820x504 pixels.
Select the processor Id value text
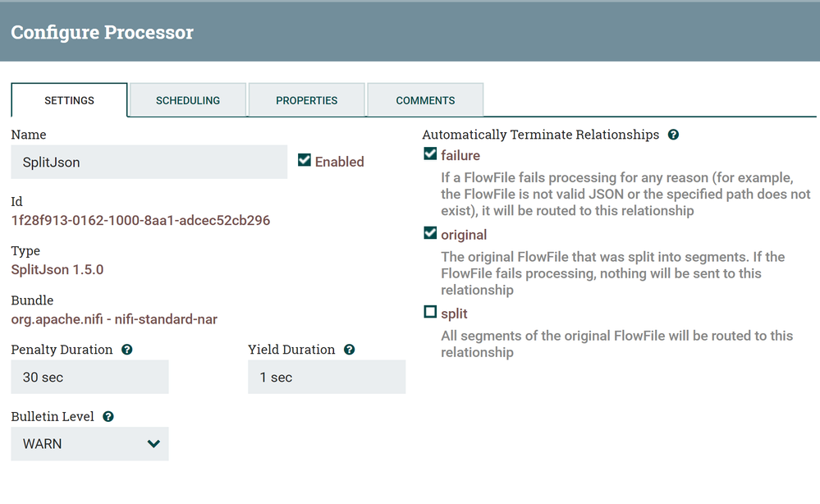click(140, 220)
